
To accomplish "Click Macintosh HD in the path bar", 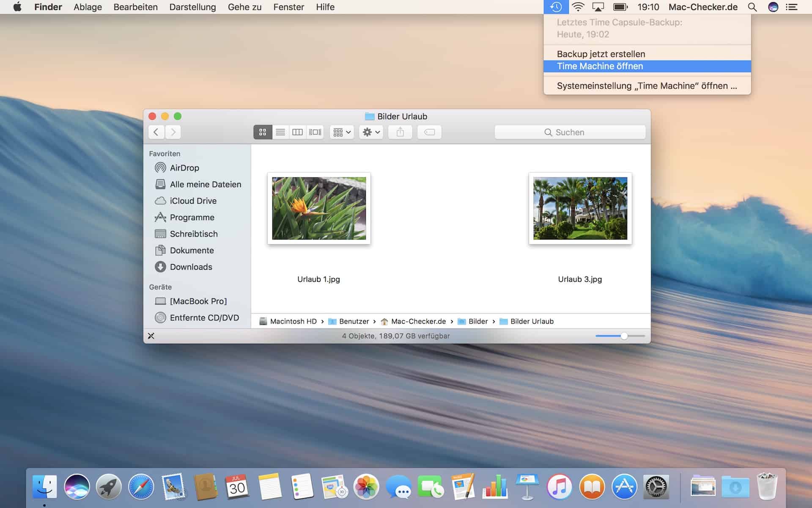I will 288,321.
